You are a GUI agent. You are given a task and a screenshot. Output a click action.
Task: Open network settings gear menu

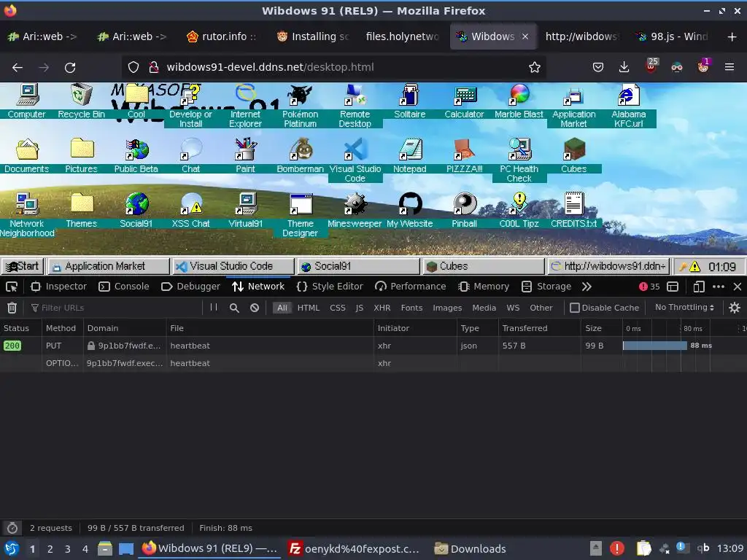point(734,308)
